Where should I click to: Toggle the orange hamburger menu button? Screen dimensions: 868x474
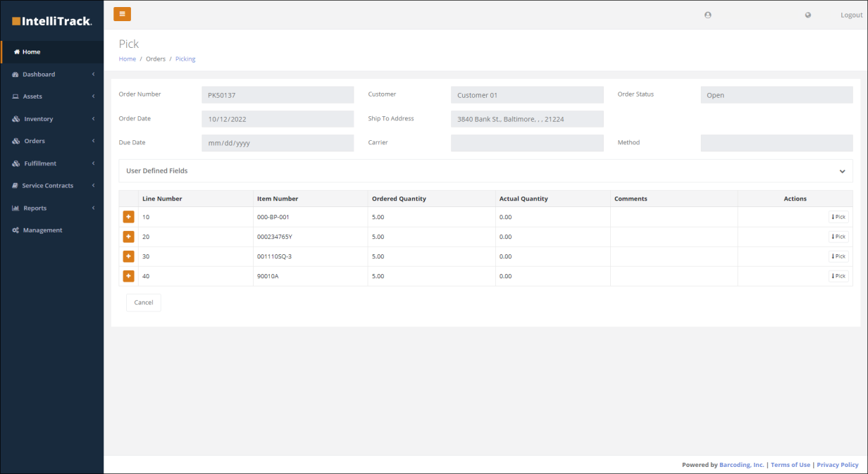[x=122, y=14]
